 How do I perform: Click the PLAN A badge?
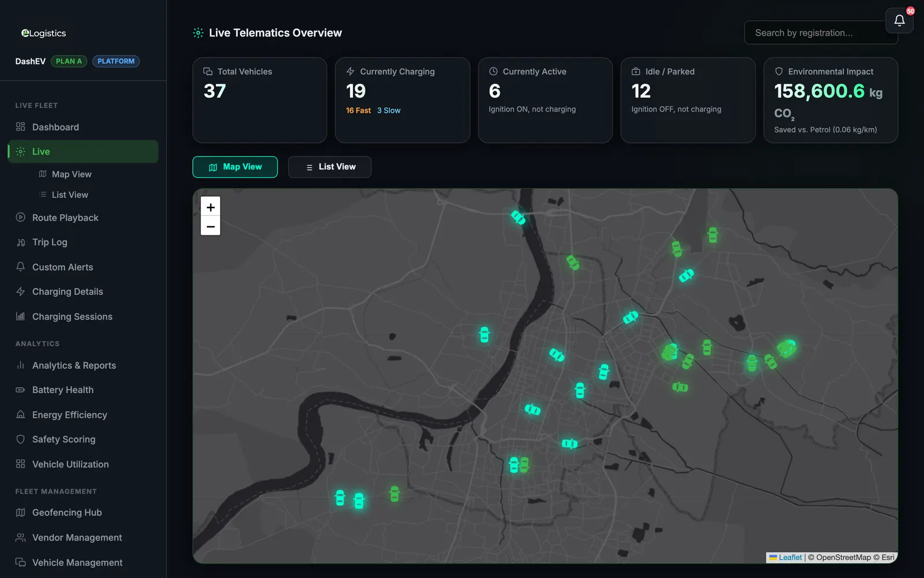pyautogui.click(x=69, y=61)
